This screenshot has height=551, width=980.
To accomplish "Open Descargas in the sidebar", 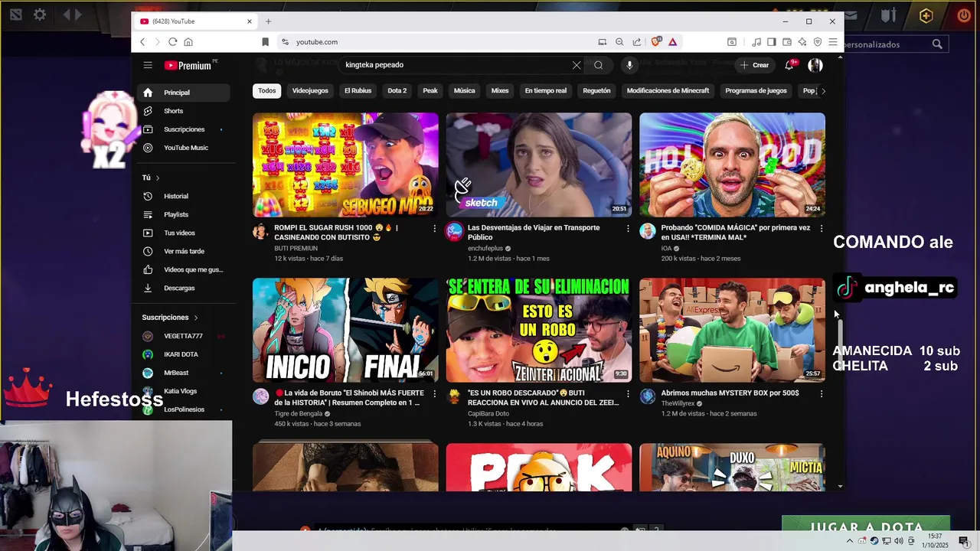I will 184,288.
